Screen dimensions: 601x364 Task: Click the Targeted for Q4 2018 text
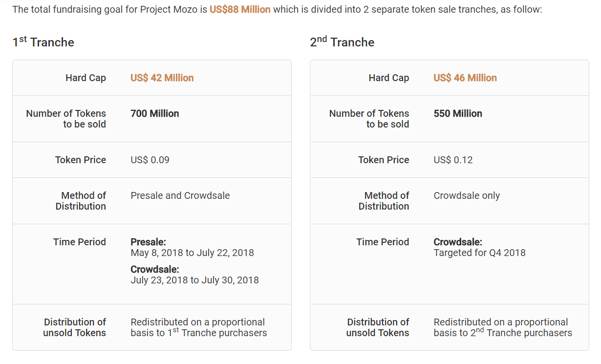click(x=479, y=253)
